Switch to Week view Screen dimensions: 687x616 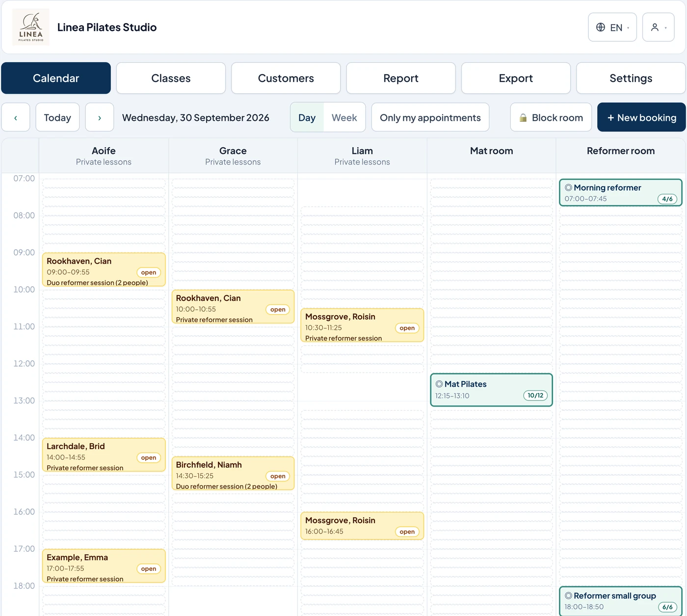click(344, 117)
